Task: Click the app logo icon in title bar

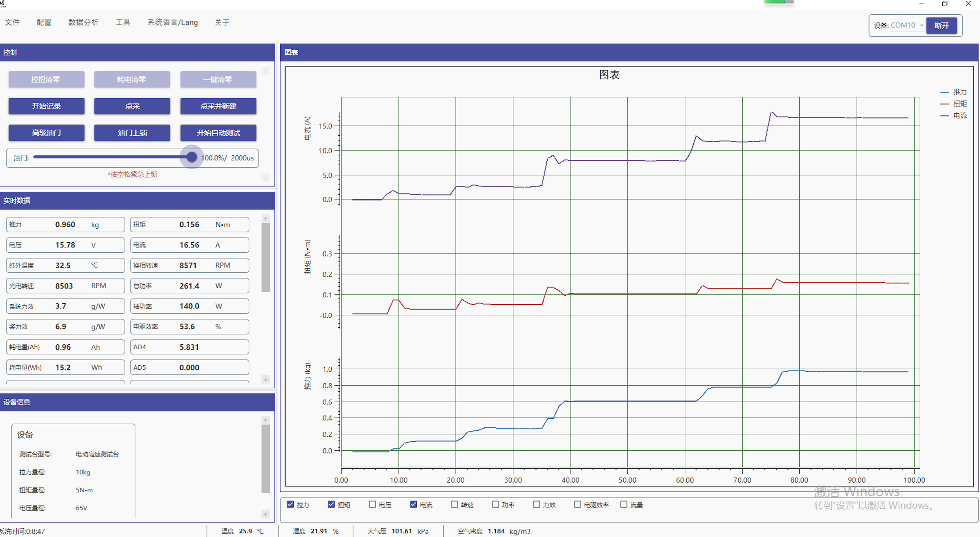Action: (x=3, y=4)
